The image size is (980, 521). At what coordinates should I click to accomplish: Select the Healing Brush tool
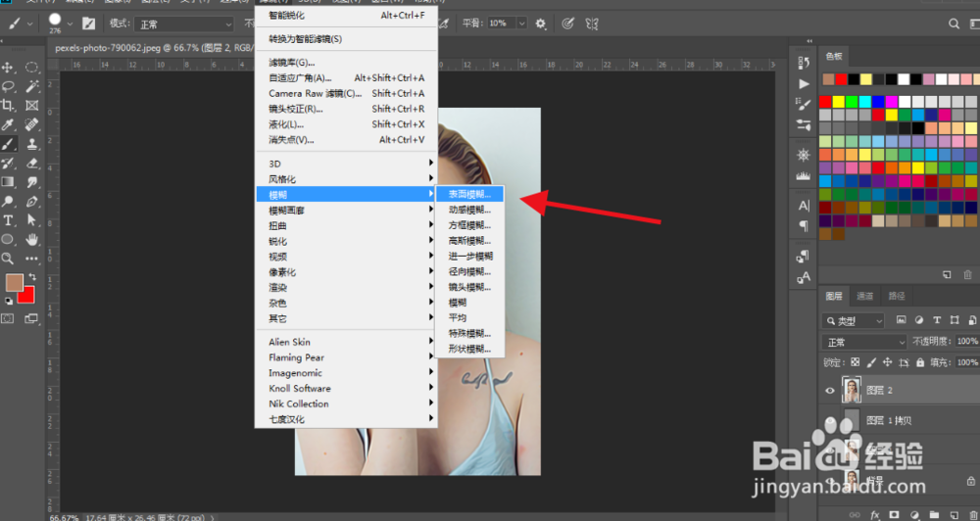pyautogui.click(x=32, y=125)
